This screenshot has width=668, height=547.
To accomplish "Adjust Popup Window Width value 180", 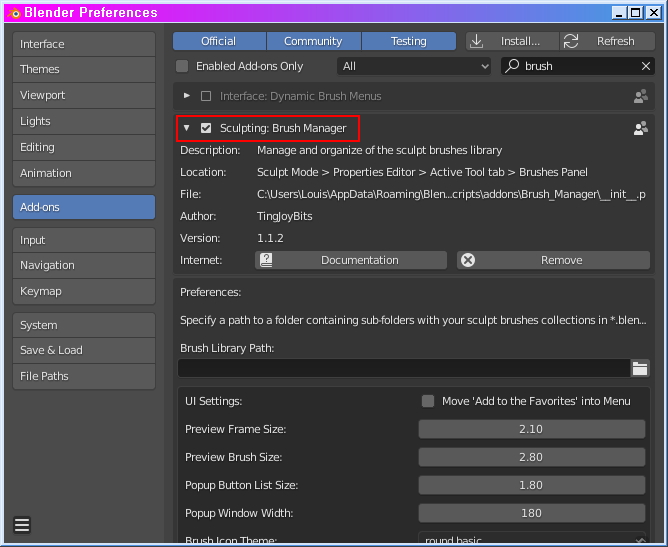I will [x=532, y=513].
